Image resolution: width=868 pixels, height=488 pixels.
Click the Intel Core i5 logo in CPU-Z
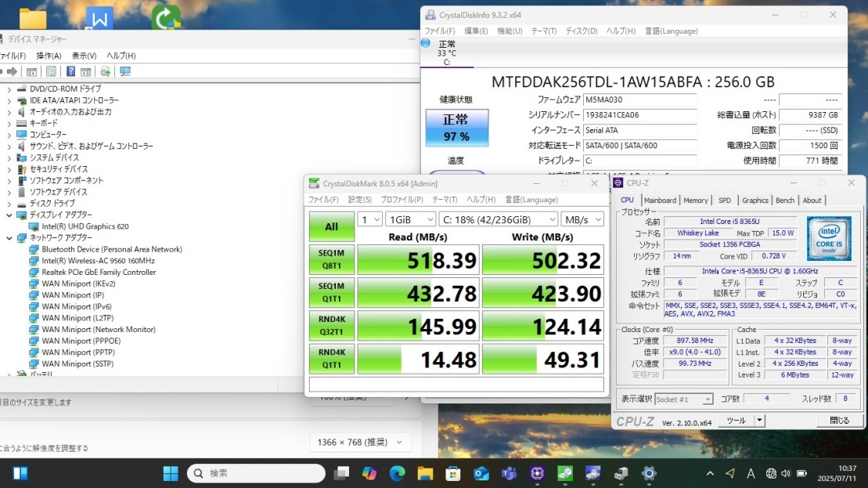[x=829, y=239]
